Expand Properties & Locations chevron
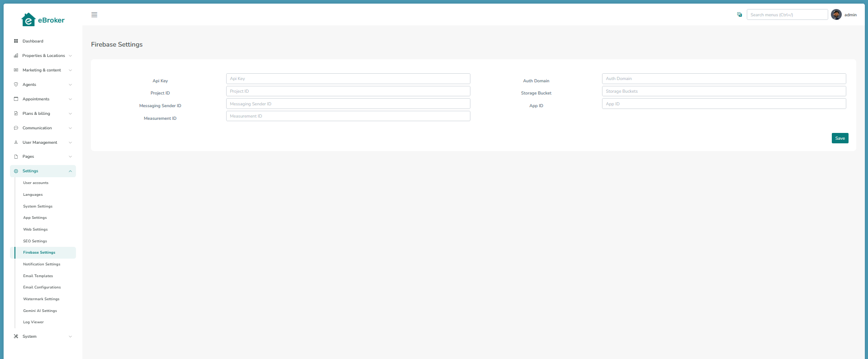The height and width of the screenshot is (359, 868). (70, 56)
